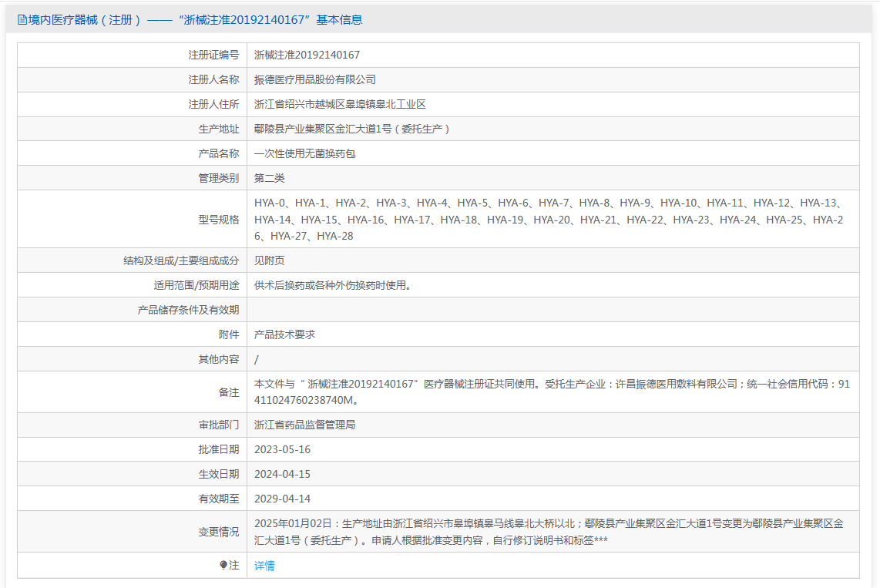Image resolution: width=880 pixels, height=588 pixels.
Task: Select the product name 一次性使用无菌换药包
Action: tap(304, 153)
